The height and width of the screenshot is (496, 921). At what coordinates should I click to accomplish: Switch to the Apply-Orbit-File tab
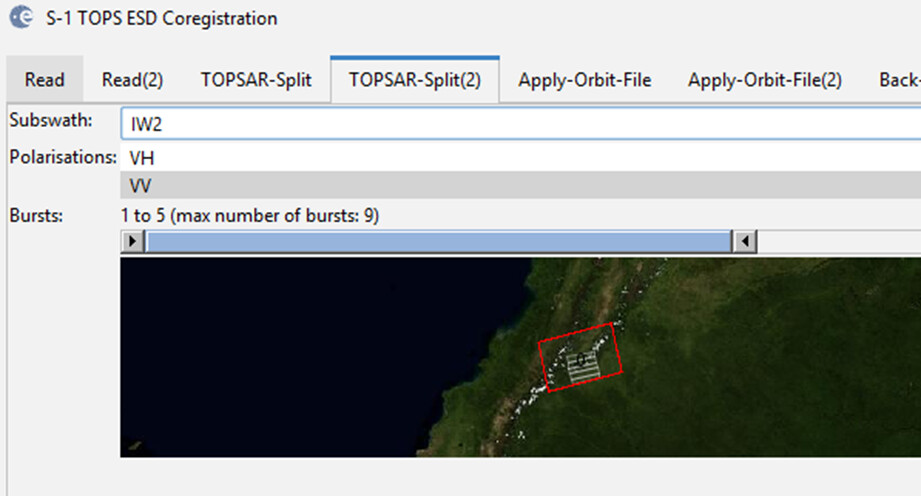584,80
